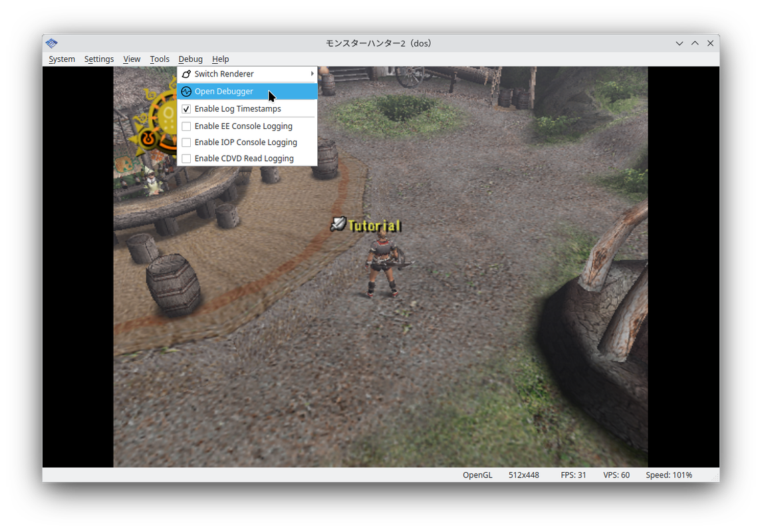Maximize the emulator window
Image resolution: width=762 pixels, height=532 pixels.
695,43
